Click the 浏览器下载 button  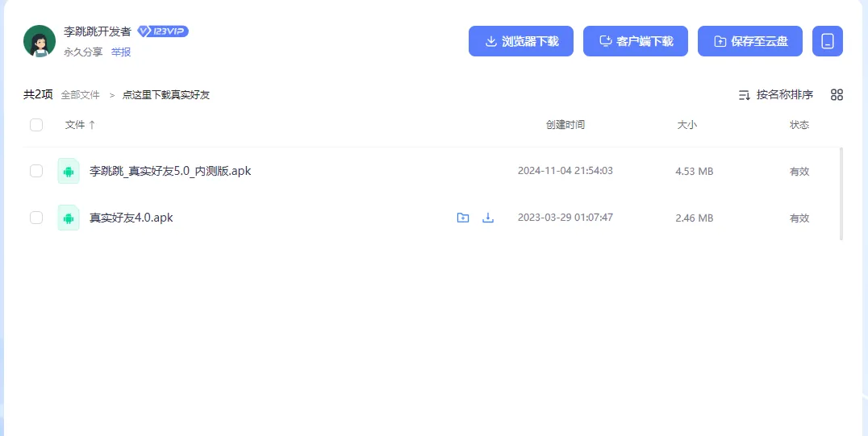tap(521, 41)
